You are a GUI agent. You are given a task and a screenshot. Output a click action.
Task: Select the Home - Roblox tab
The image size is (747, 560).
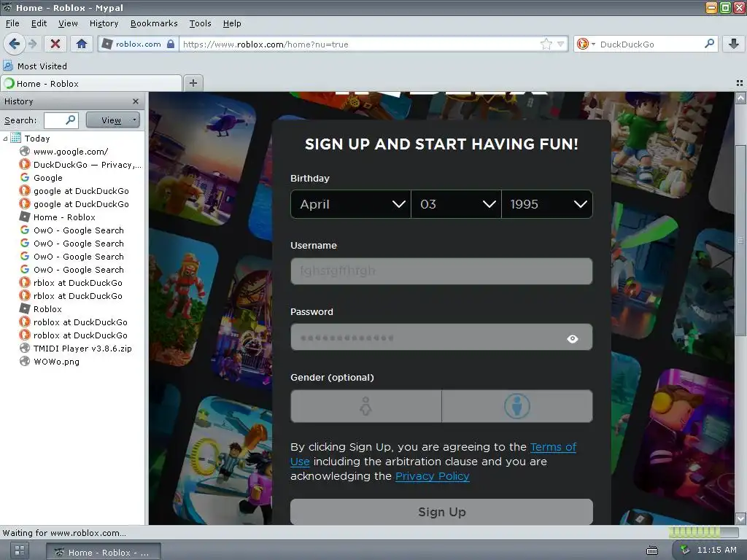91,84
